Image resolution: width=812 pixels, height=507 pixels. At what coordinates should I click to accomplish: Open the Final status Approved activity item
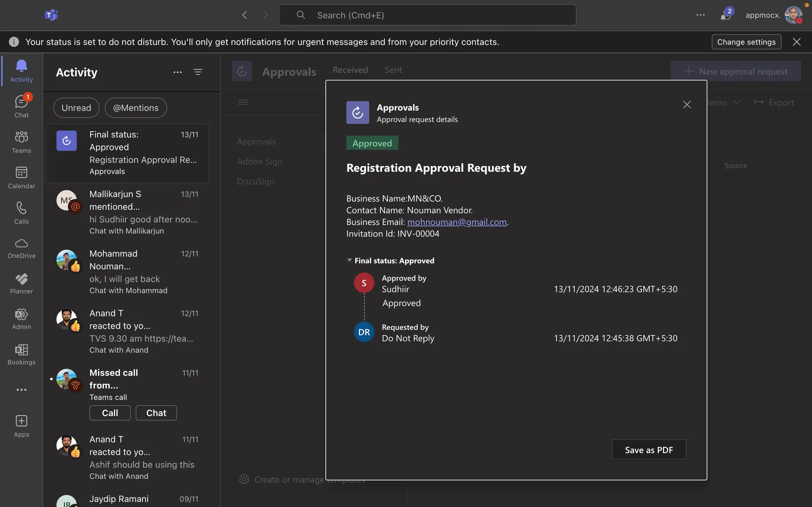(128, 153)
